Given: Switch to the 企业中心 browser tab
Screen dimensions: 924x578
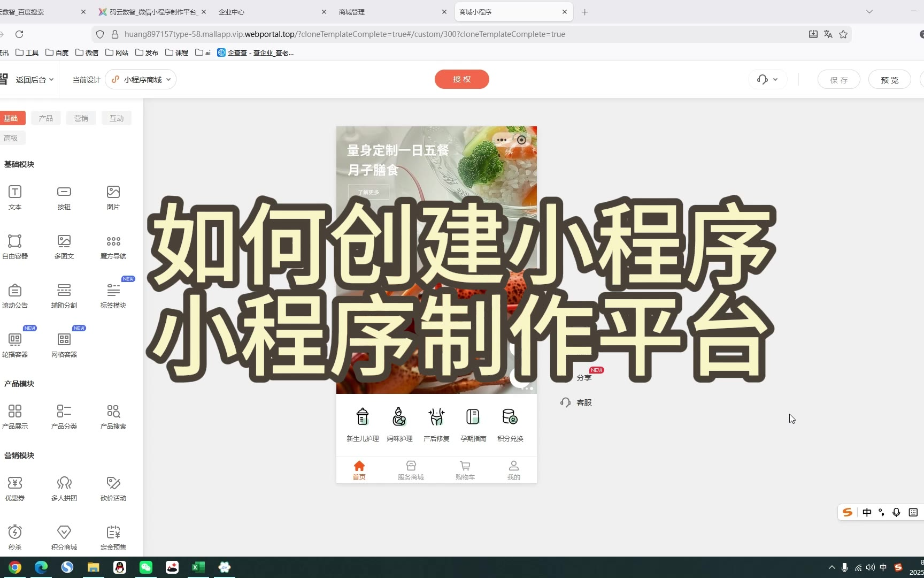Looking at the screenshot, I should pos(272,12).
